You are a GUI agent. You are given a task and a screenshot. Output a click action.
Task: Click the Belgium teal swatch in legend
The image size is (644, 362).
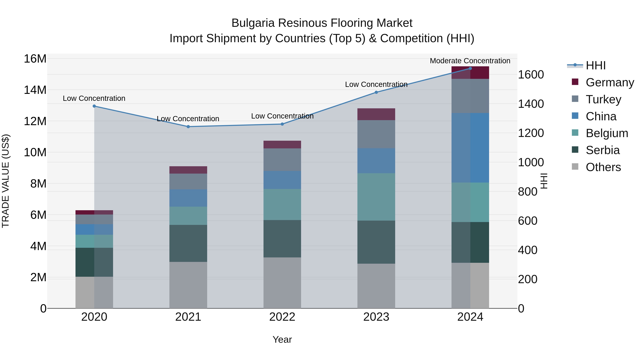point(575,133)
